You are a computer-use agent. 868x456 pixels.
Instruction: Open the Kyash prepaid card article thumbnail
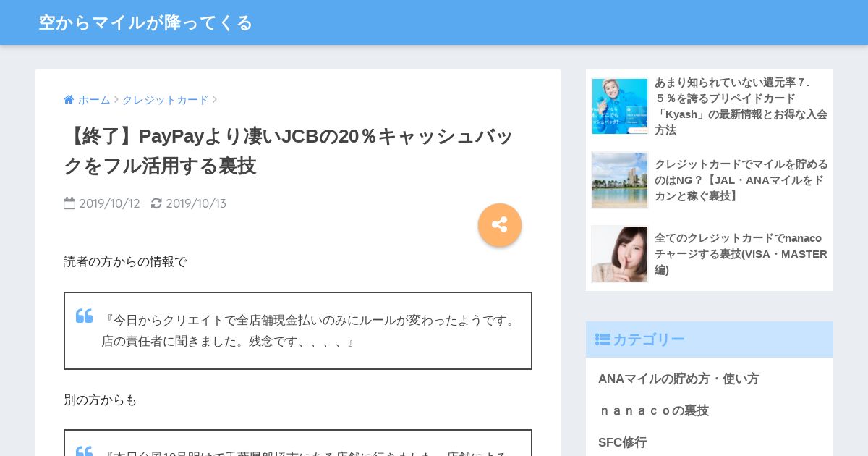620,106
